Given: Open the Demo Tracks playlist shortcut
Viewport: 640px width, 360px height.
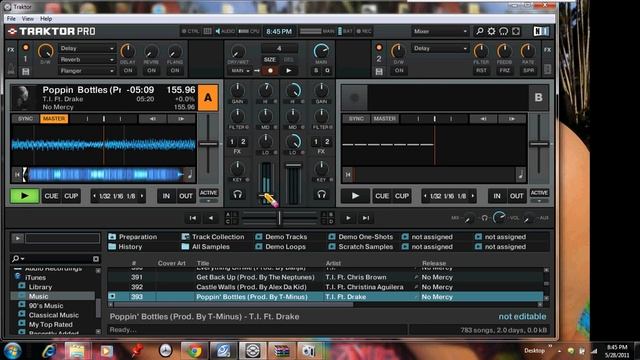Looking at the screenshot, I should [x=281, y=237].
